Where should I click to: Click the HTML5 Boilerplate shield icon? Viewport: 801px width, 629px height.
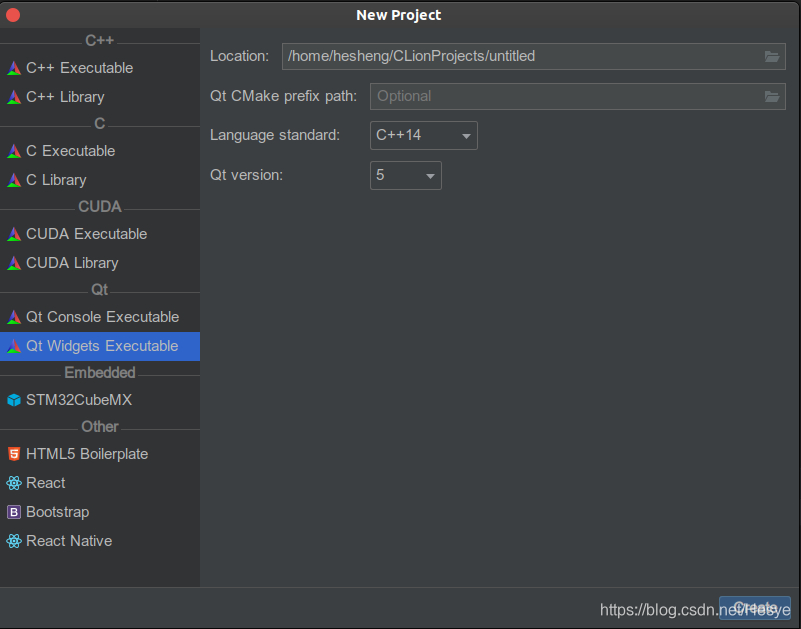tap(14, 454)
